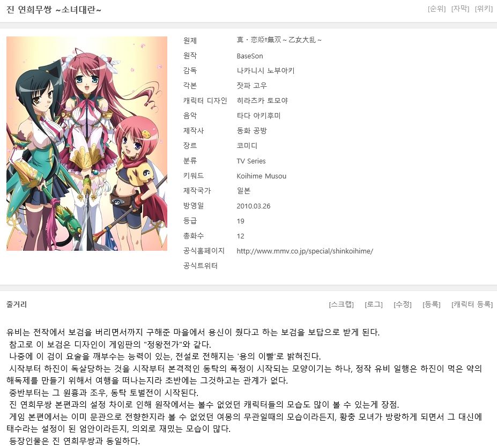
Task: Open the official homepage URL
Action: point(305,251)
